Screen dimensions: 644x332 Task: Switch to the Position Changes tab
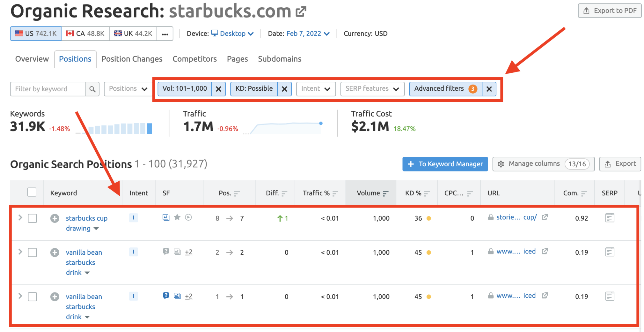pyautogui.click(x=132, y=59)
